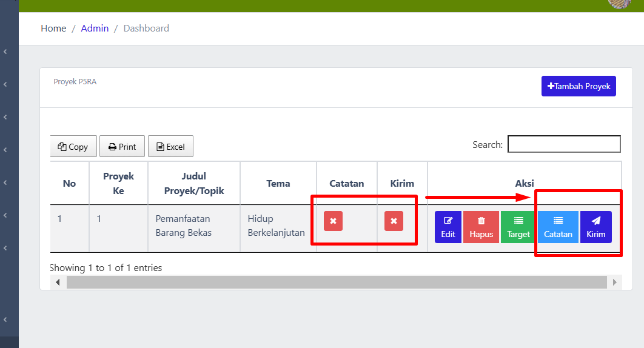The image size is (644, 348).
Task: Add a new project via Tambah Proyek
Action: tap(579, 86)
